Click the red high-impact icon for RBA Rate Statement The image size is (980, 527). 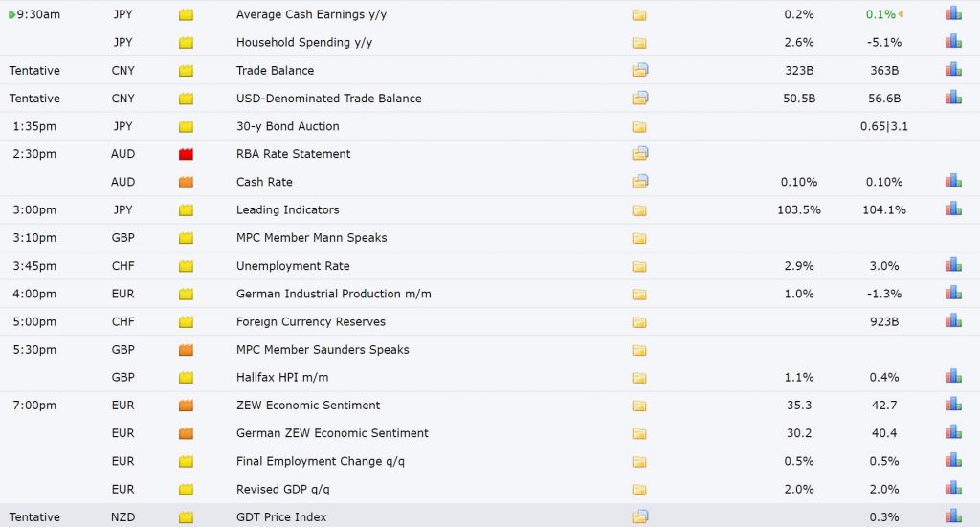click(x=186, y=154)
